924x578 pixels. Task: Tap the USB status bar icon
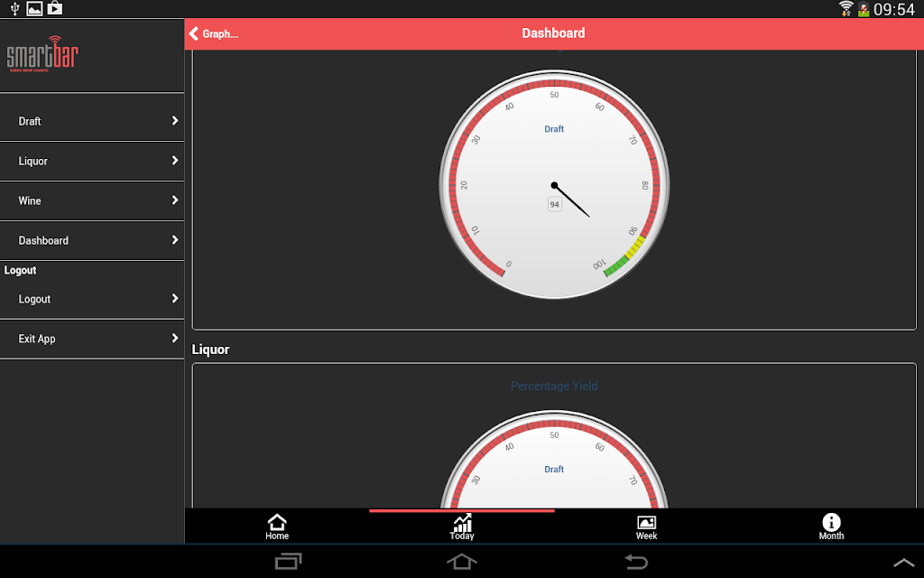[x=14, y=8]
